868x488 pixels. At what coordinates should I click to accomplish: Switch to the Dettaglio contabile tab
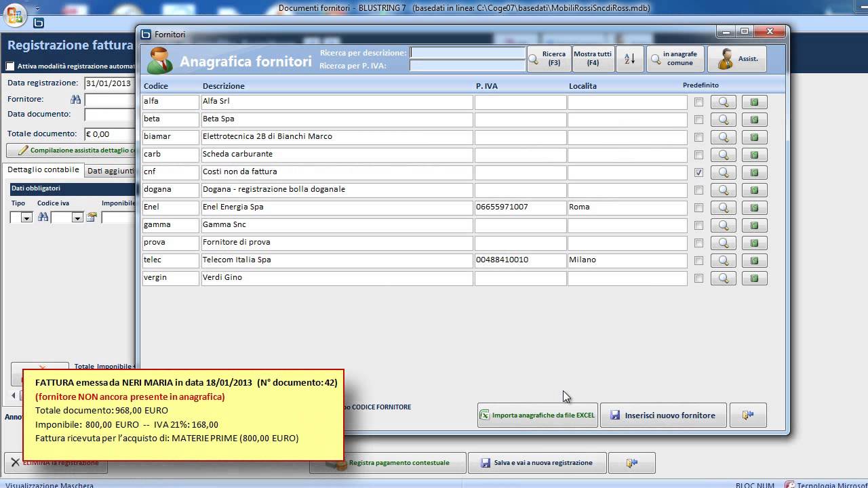[43, 170]
